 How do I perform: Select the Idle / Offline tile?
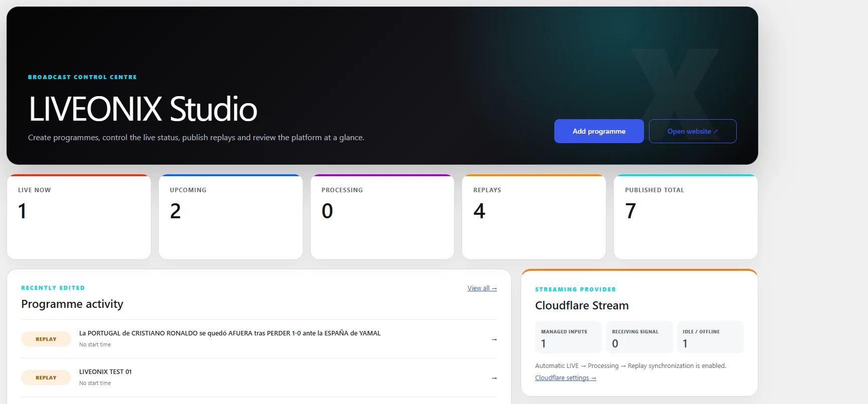click(x=710, y=337)
